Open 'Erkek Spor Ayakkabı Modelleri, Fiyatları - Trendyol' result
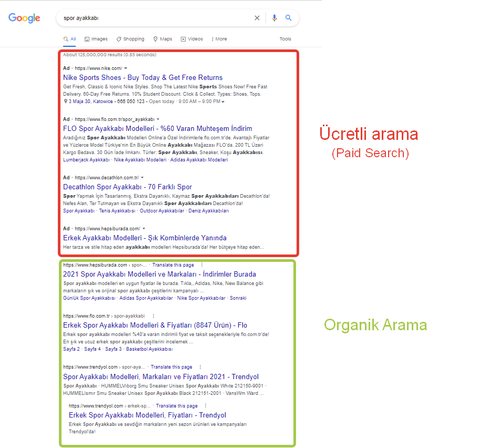The height and width of the screenshot is (448, 499). tap(147, 415)
